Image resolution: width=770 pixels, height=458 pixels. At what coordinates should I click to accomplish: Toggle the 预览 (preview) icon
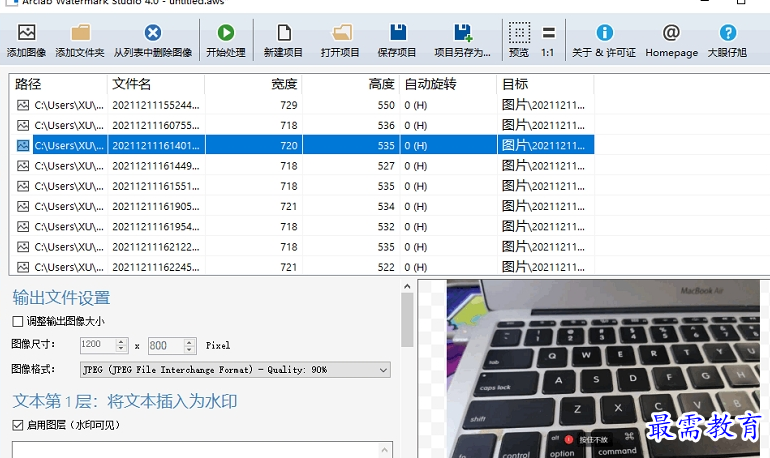[x=519, y=33]
